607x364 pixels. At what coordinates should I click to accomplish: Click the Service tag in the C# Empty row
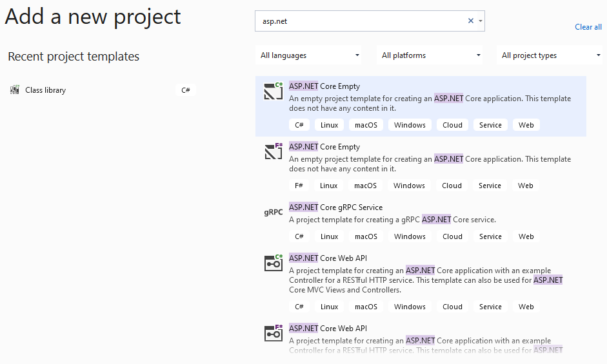pos(490,125)
